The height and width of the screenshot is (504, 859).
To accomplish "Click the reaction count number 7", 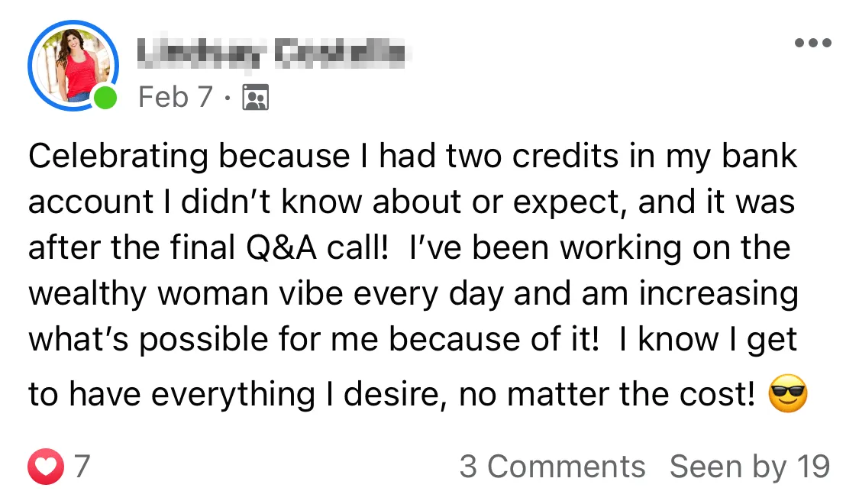I will (82, 467).
